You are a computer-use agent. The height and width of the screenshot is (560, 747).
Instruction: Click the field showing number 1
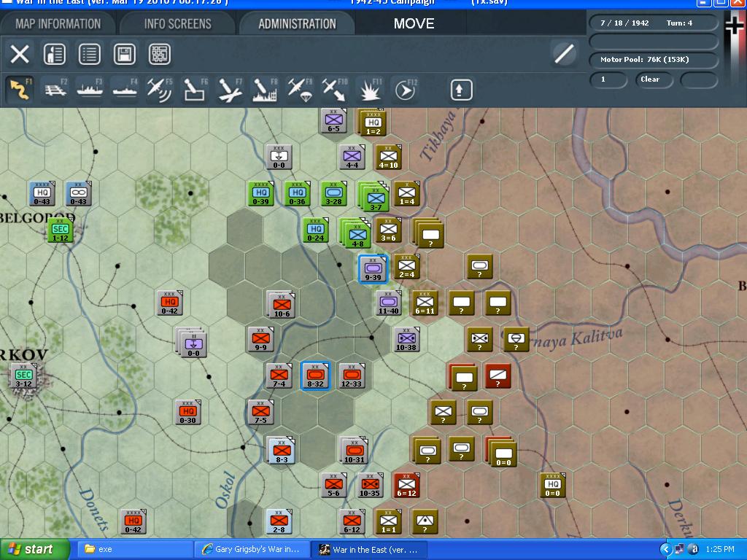608,79
